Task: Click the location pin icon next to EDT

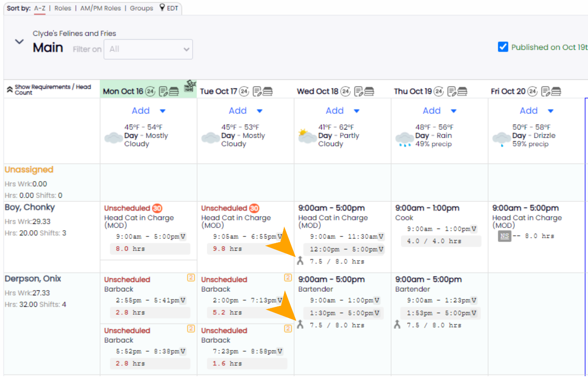Action: click(162, 7)
